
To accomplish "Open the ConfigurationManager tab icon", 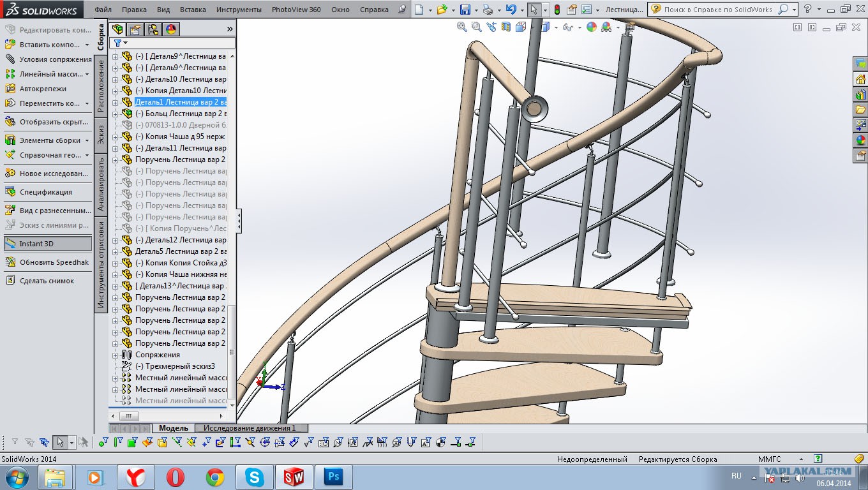I will [x=153, y=29].
